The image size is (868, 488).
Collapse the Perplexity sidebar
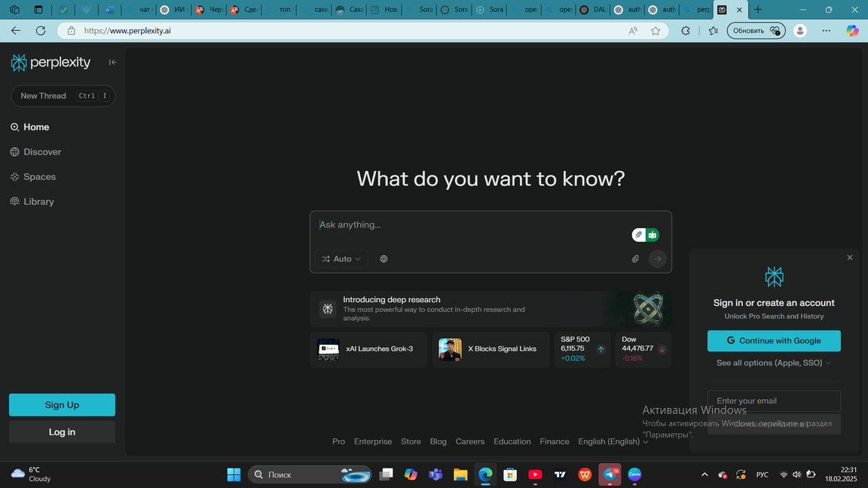112,63
